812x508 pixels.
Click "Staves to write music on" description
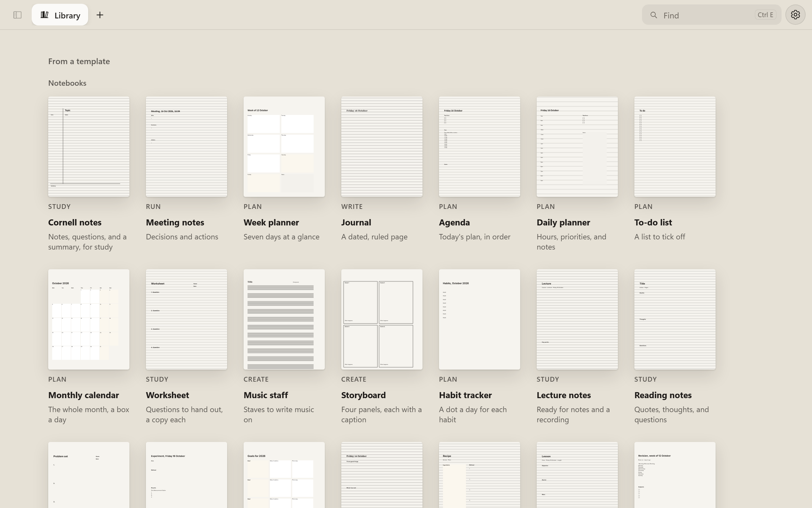click(x=279, y=415)
